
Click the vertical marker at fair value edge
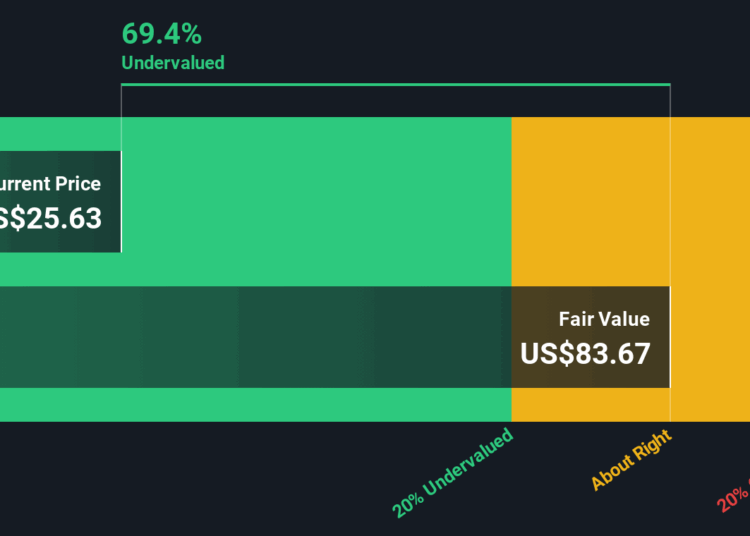point(670,252)
